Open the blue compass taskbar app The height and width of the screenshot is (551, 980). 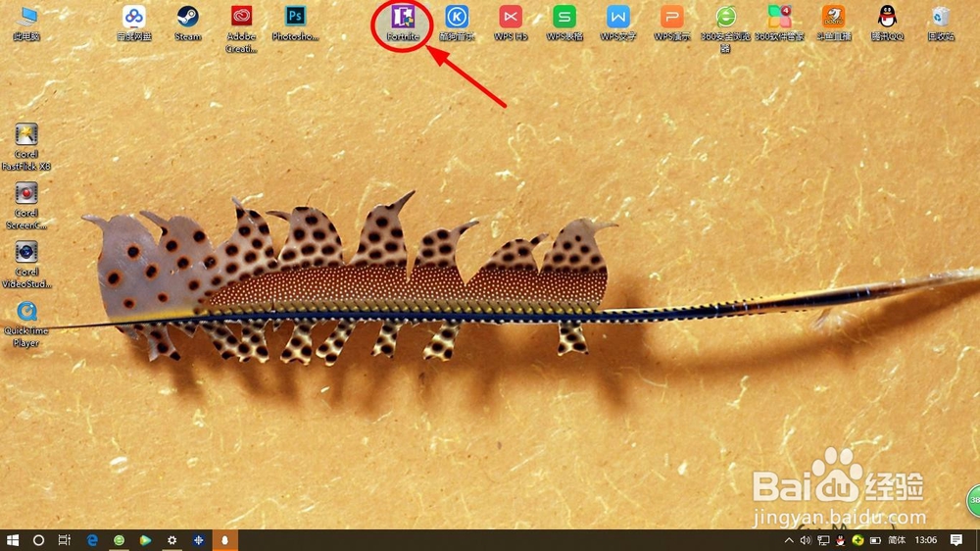[198, 540]
